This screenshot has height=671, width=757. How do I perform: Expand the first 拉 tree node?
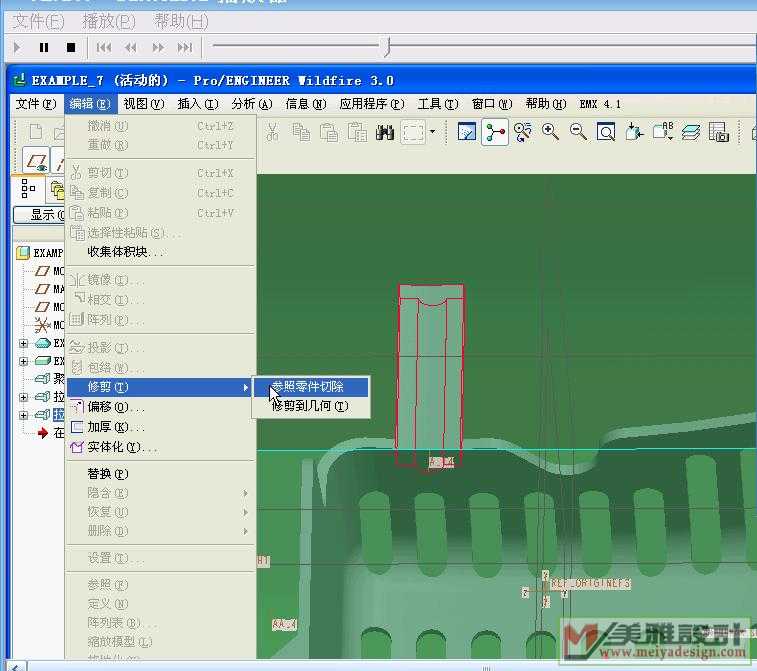click(23, 397)
